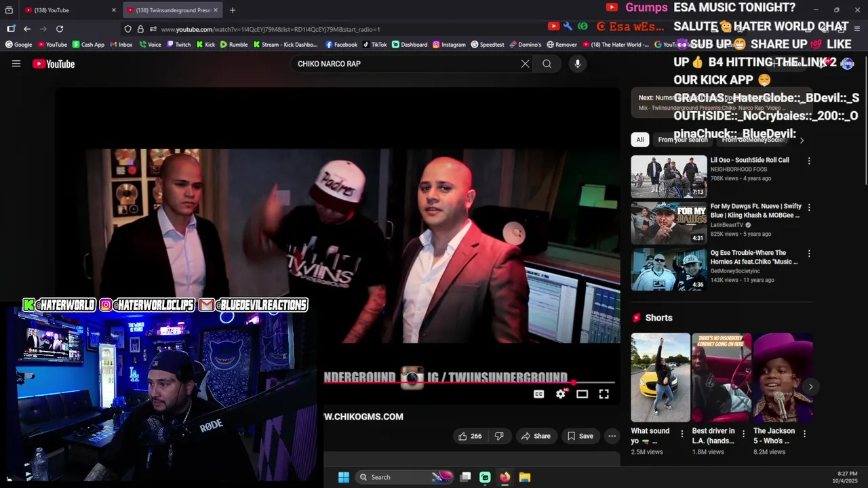Viewport: 868px width, 488px height.
Task: Close the '(138) YouTube' tab
Action: pyautogui.click(x=114, y=10)
